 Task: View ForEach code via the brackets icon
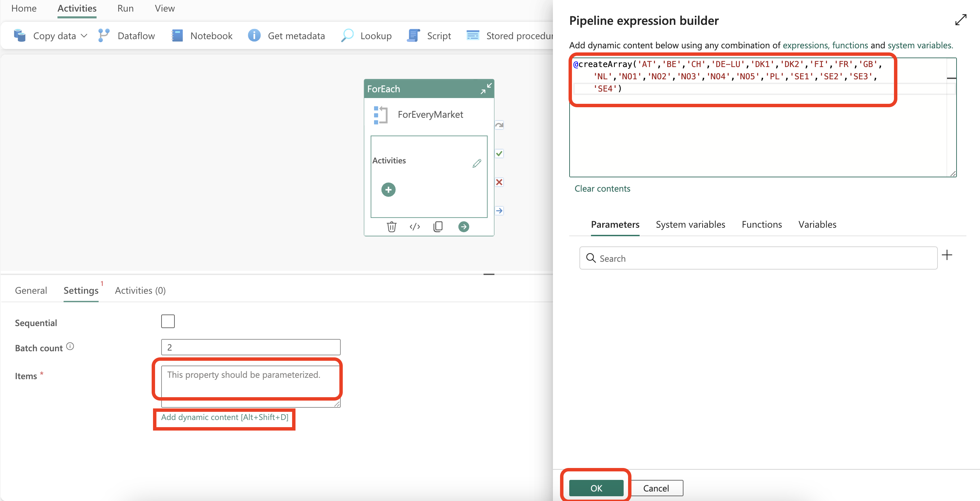[415, 227]
